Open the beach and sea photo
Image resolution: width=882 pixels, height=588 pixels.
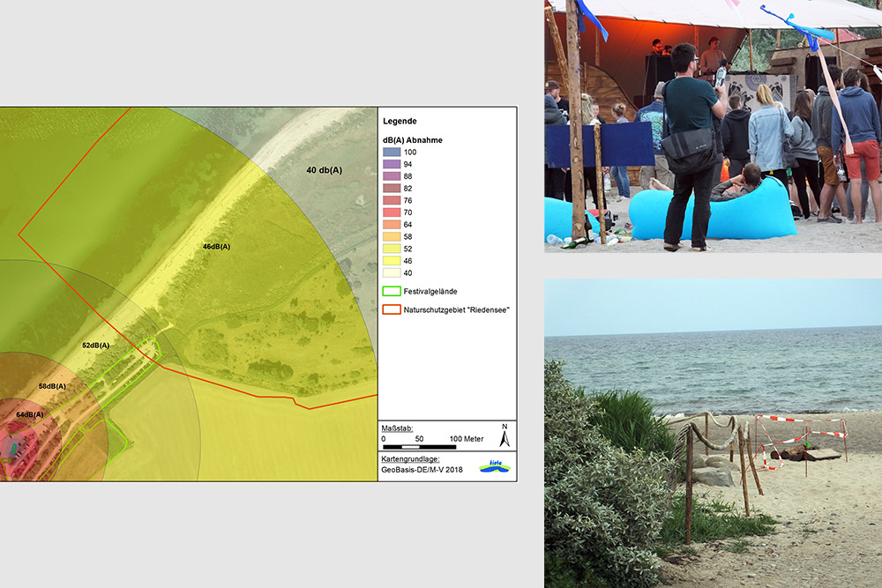(714, 434)
